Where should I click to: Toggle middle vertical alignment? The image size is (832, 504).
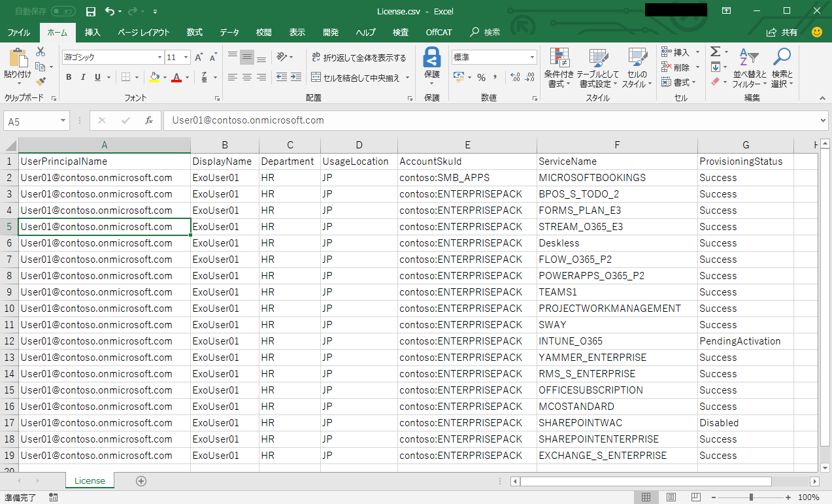[247, 58]
